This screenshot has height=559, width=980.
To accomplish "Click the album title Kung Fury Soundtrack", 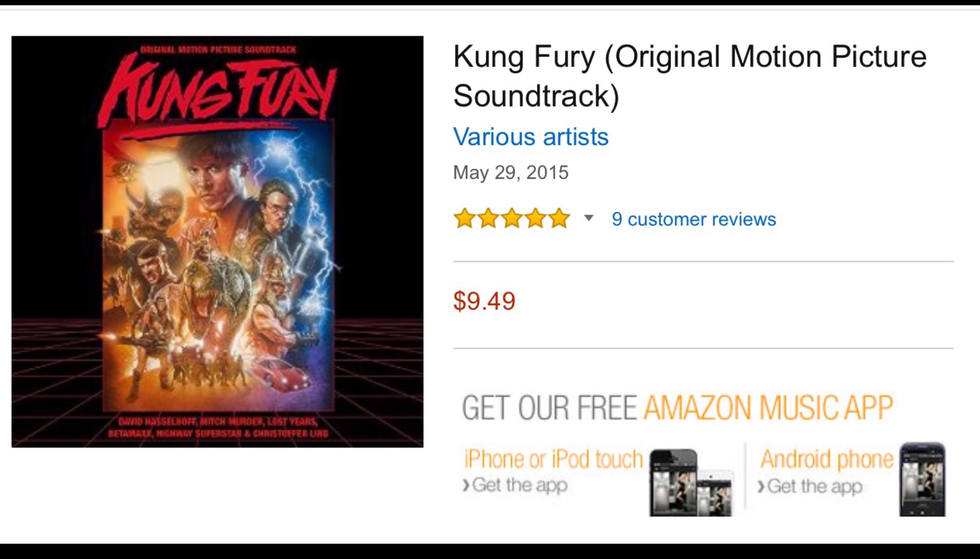I will pyautogui.click(x=689, y=76).
